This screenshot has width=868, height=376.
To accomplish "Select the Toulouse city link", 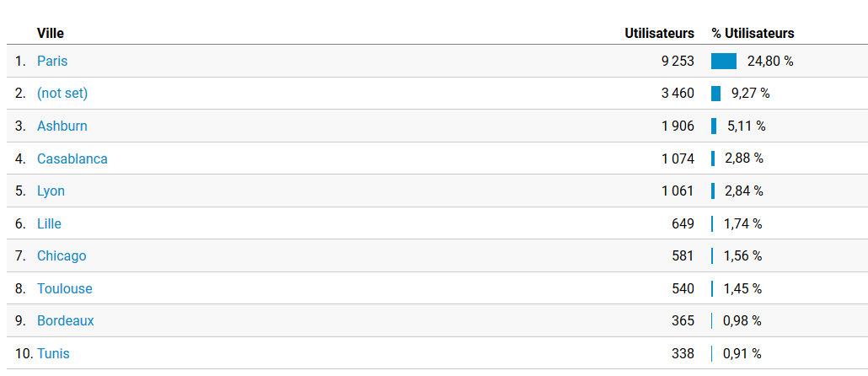I will tap(65, 288).
